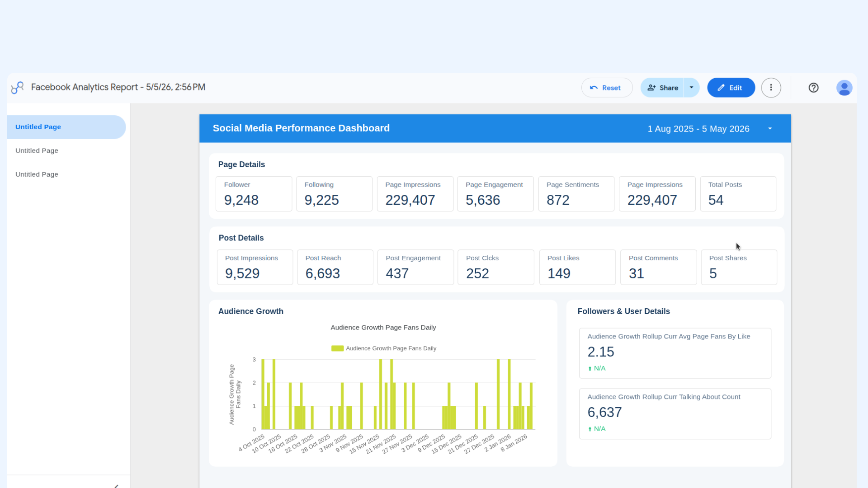Image resolution: width=868 pixels, height=488 pixels.
Task: Click the Follower scorecard
Action: (x=254, y=194)
